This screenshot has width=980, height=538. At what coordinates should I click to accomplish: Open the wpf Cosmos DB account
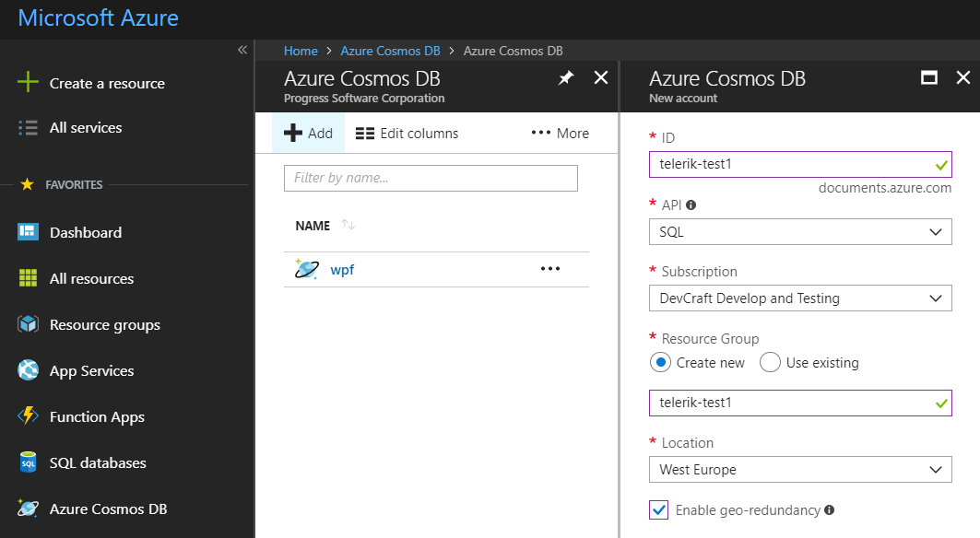pyautogui.click(x=342, y=269)
